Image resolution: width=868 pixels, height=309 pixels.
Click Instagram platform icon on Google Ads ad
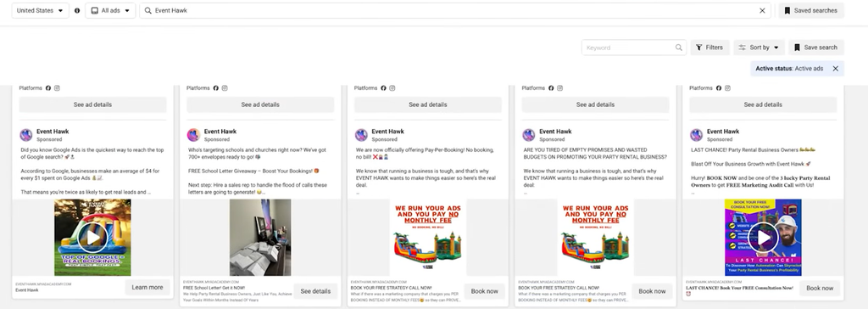[x=57, y=88]
